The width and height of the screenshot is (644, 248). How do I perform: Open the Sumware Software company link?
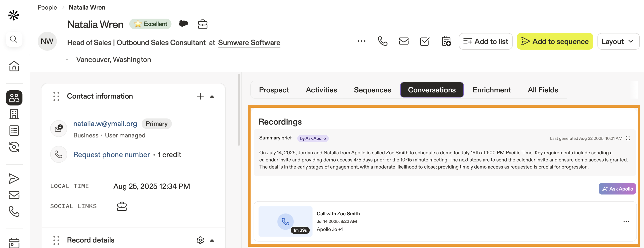pos(249,43)
